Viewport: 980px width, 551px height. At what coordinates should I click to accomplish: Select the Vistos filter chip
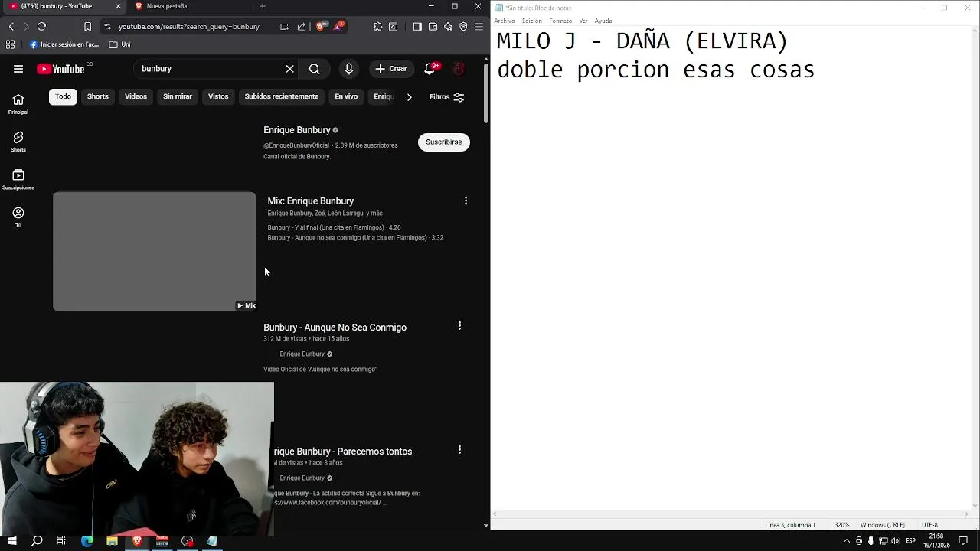(x=218, y=96)
